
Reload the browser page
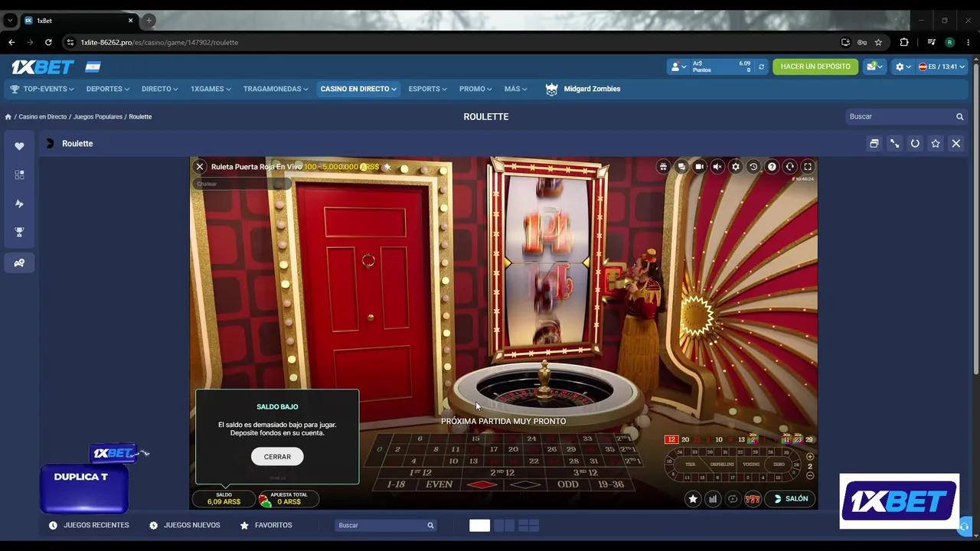pos(48,42)
